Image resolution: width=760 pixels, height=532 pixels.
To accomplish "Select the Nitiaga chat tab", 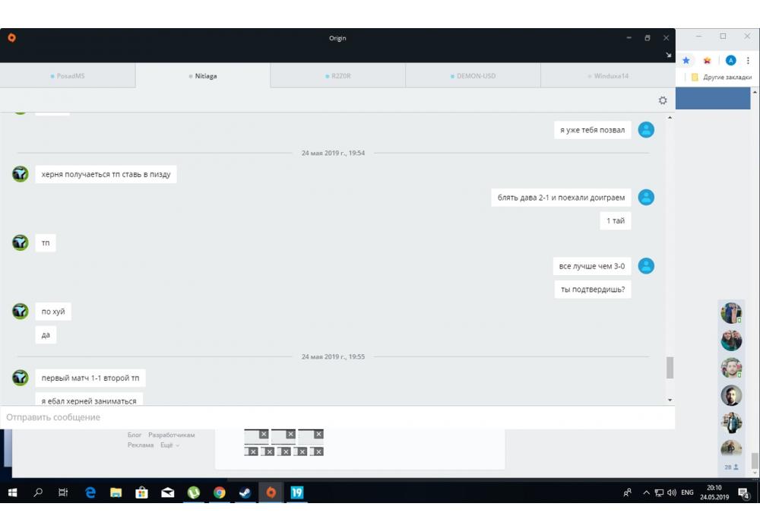I will (203, 75).
